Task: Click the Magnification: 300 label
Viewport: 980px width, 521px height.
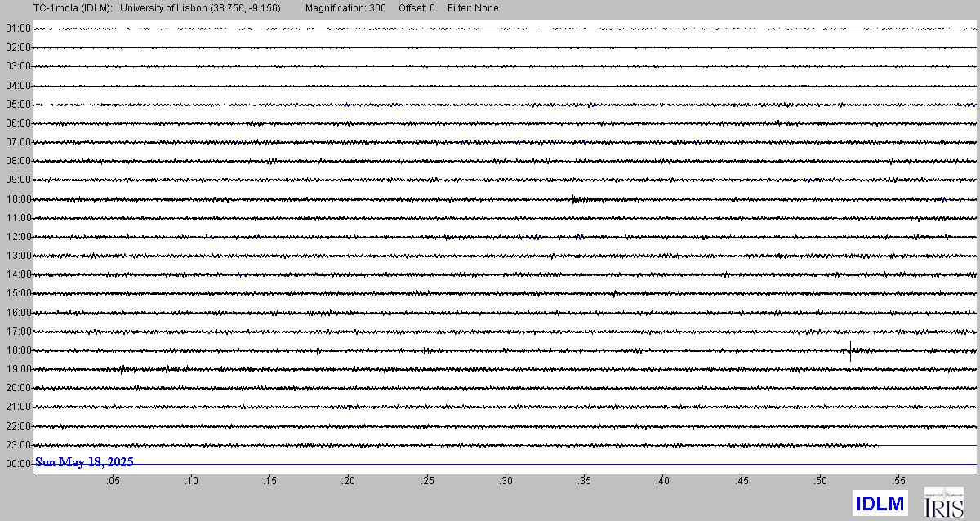Action: click(345, 8)
